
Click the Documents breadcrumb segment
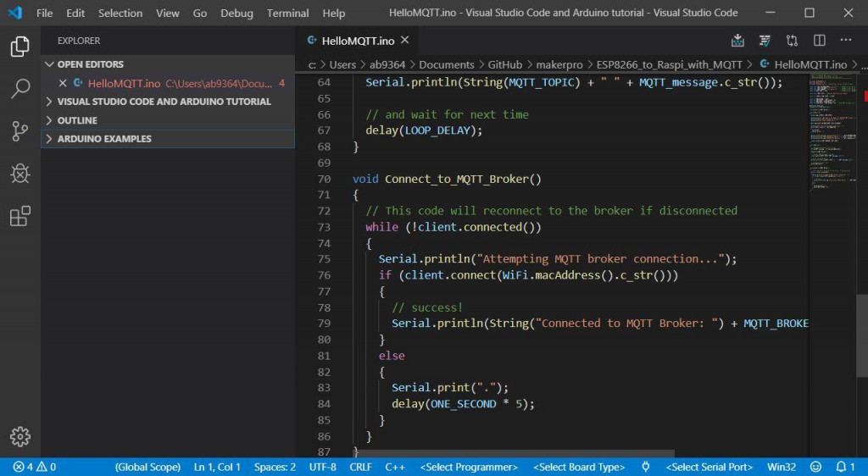point(446,64)
